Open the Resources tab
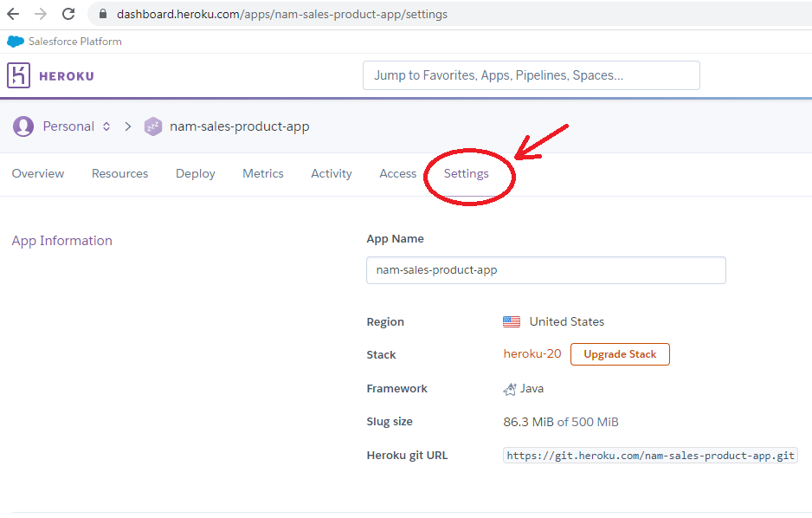812x518 pixels. coord(119,173)
